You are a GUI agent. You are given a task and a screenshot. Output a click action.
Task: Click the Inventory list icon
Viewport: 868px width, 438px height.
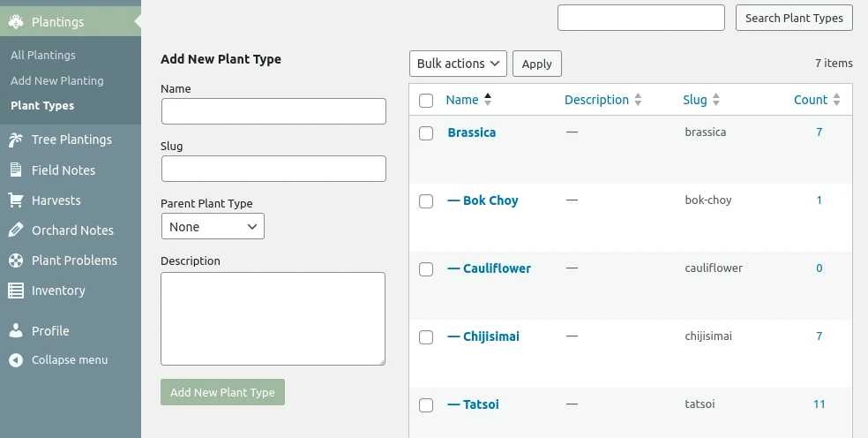tap(16, 291)
